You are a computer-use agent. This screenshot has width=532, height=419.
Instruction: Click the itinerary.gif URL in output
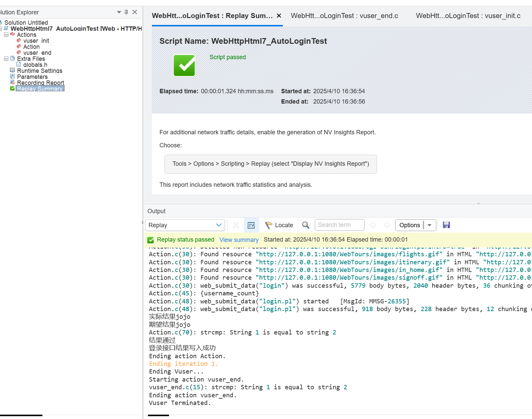coord(353,262)
